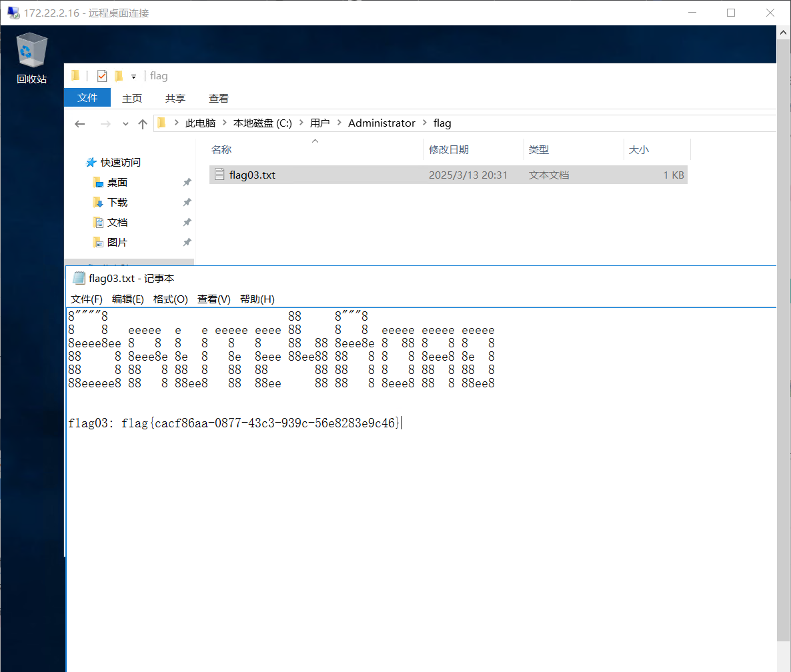791x672 pixels.
Task: Click the Properties checkmark quick access icon
Action: (x=102, y=76)
